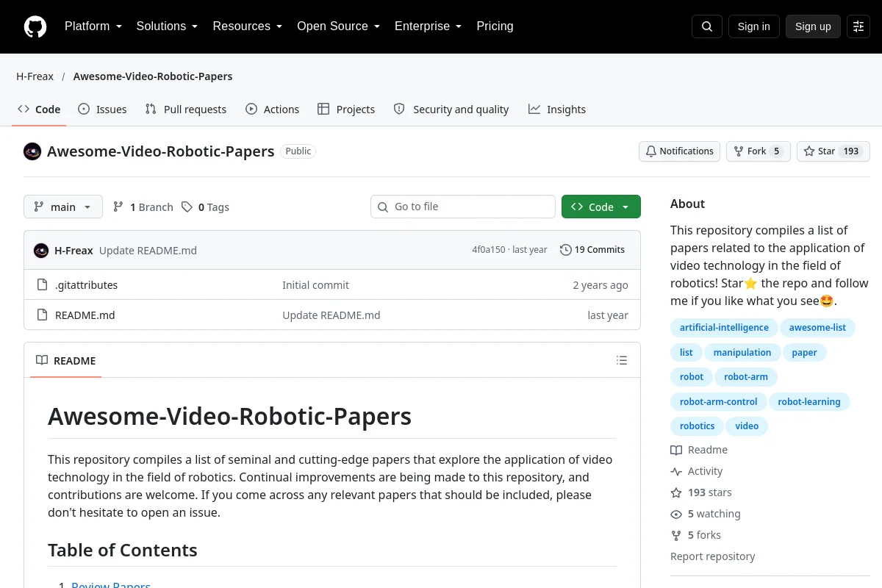Switch to the Code tab

point(40,110)
